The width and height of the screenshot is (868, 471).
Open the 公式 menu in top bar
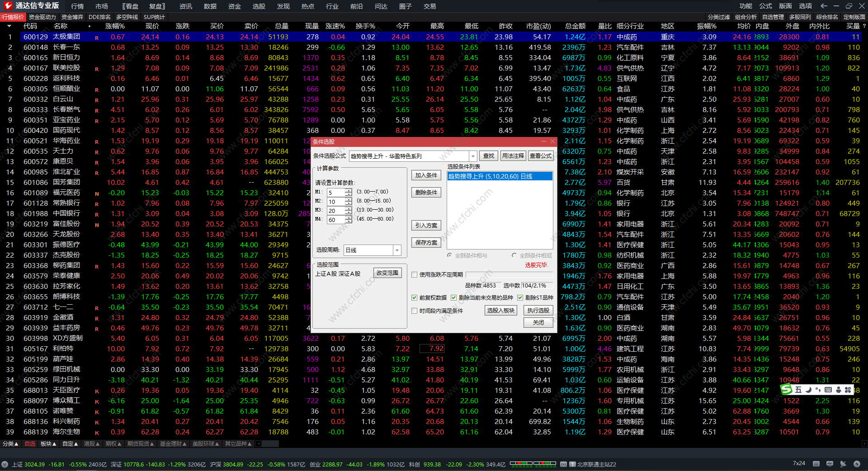[765, 6]
